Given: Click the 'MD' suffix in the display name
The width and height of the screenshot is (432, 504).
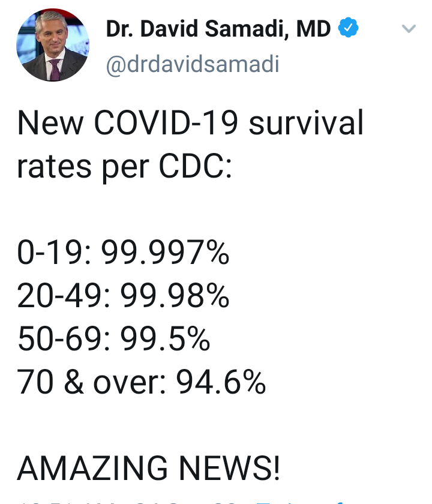Looking at the screenshot, I should click(313, 29).
